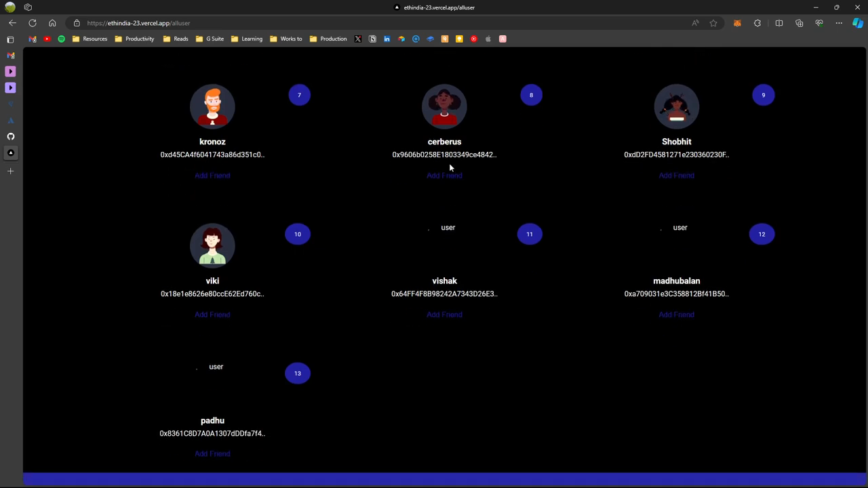
Task: Open the X (Twitter) bookmark
Action: pyautogui.click(x=358, y=39)
